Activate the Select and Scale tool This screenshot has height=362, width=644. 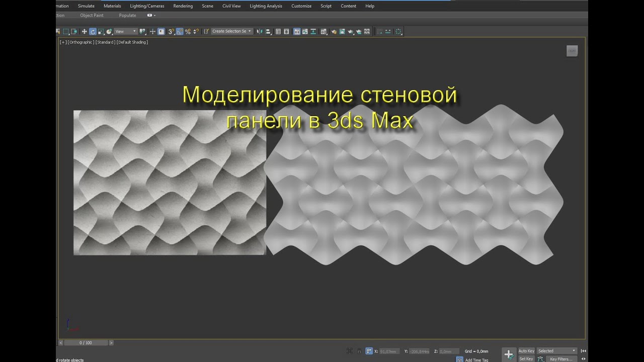101,31
